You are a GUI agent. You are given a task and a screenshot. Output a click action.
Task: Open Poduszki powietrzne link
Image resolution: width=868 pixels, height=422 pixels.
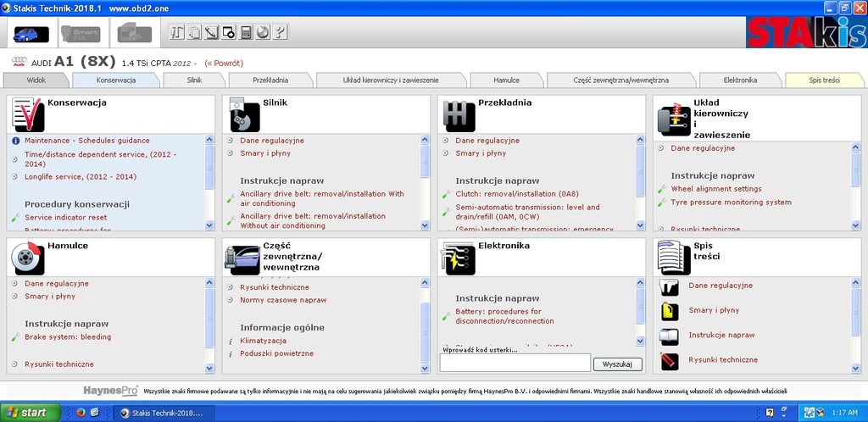(x=277, y=353)
